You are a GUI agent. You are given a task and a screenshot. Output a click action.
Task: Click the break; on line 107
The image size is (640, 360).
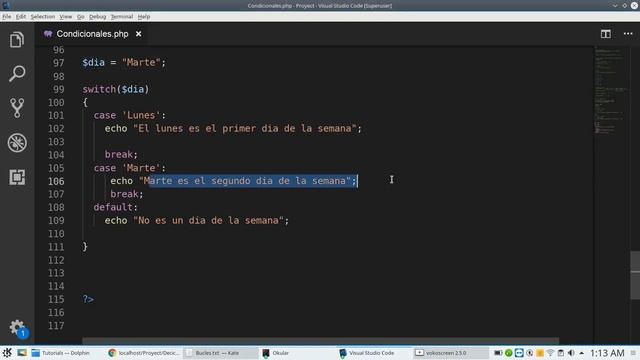[127, 194]
